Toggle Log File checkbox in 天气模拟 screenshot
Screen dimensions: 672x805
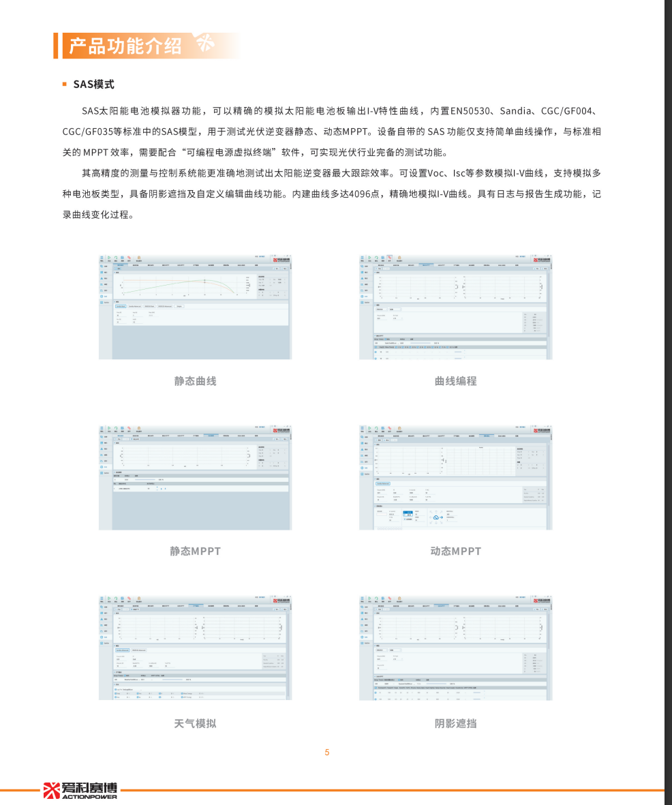pos(116,689)
